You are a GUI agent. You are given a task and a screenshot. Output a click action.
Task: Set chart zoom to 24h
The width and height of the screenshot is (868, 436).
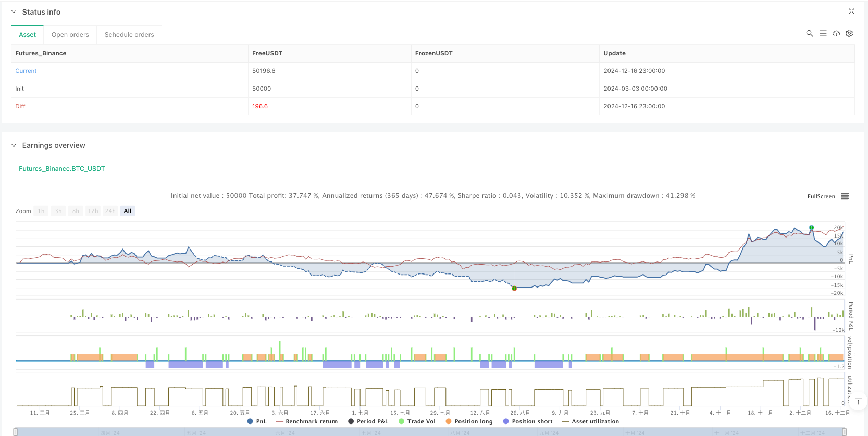pos(110,211)
